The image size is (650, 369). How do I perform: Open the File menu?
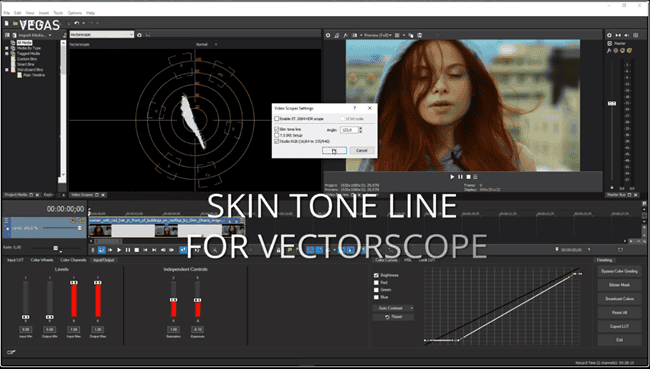(x=7, y=13)
